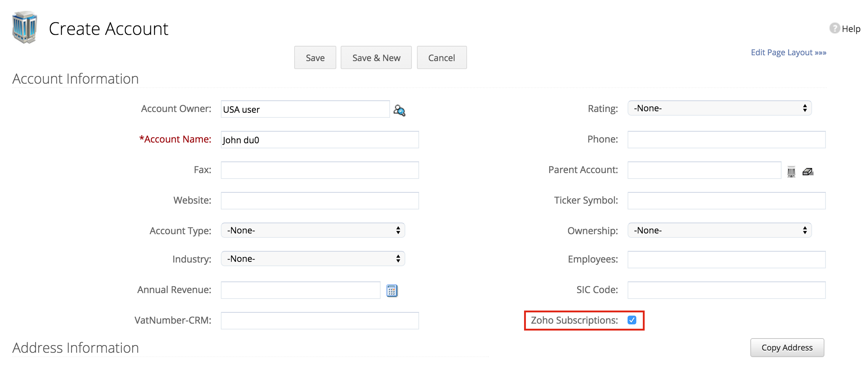Click the Save button

coord(315,57)
